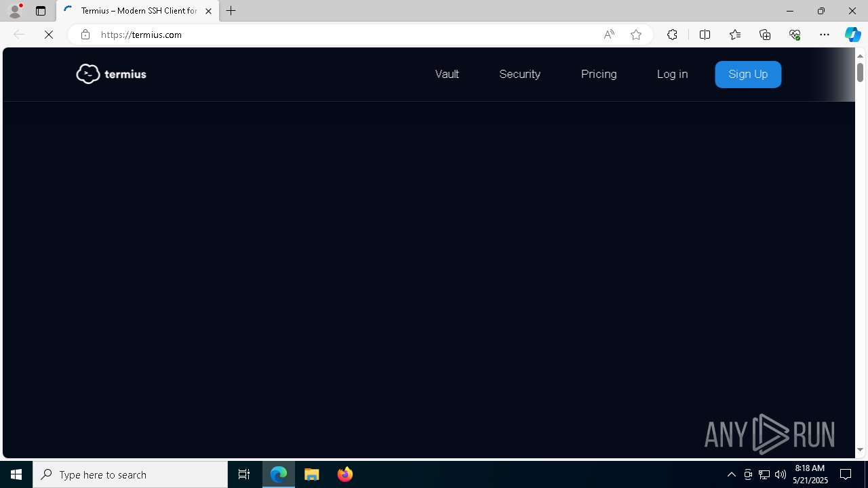The image size is (868, 488).
Task: Open volume control
Action: tap(781, 474)
